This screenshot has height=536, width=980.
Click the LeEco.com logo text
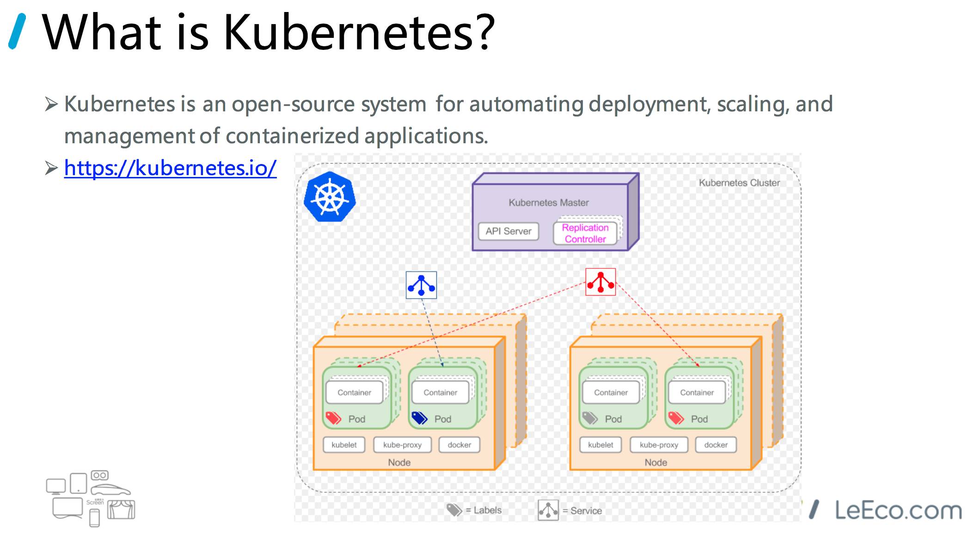(898, 510)
